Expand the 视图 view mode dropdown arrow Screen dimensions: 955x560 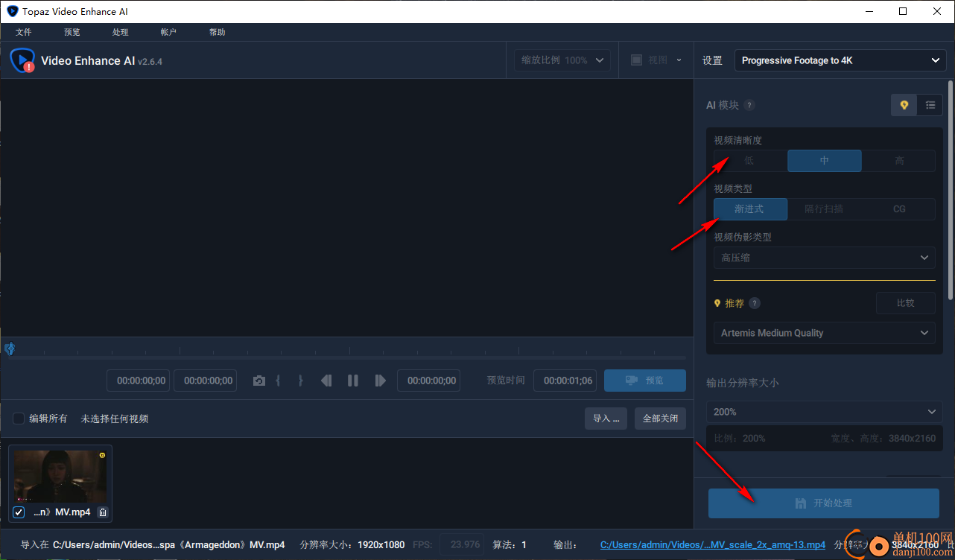pos(679,60)
